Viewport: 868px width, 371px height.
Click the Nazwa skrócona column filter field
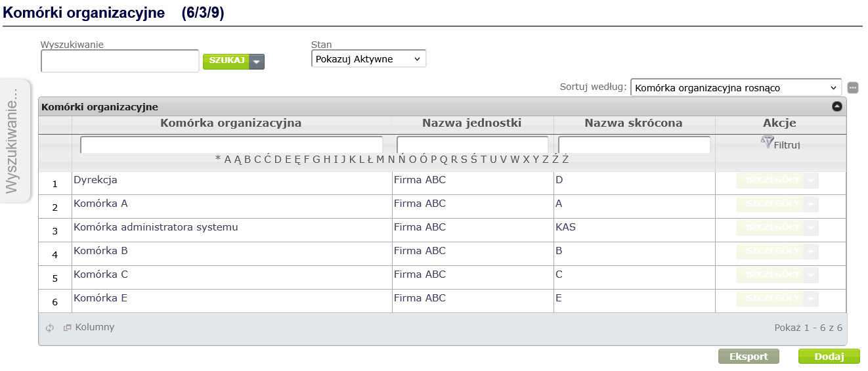tap(634, 144)
